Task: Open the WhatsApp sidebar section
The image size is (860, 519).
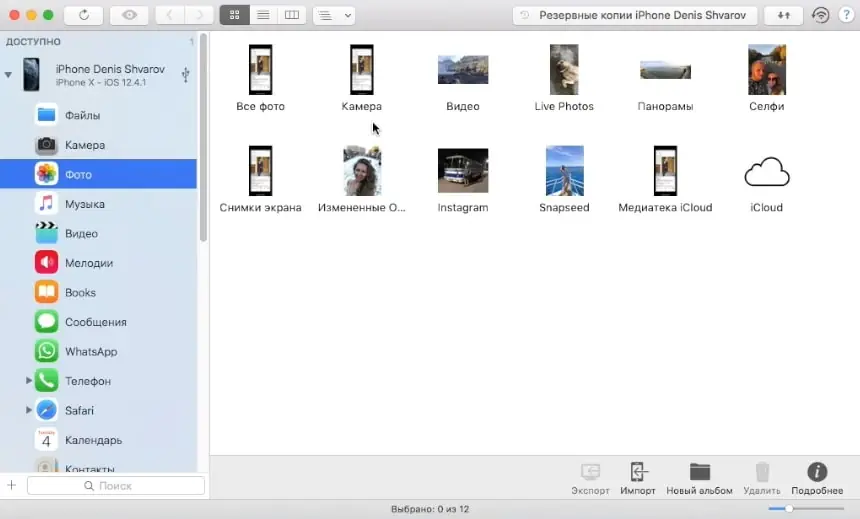Action: [99, 352]
